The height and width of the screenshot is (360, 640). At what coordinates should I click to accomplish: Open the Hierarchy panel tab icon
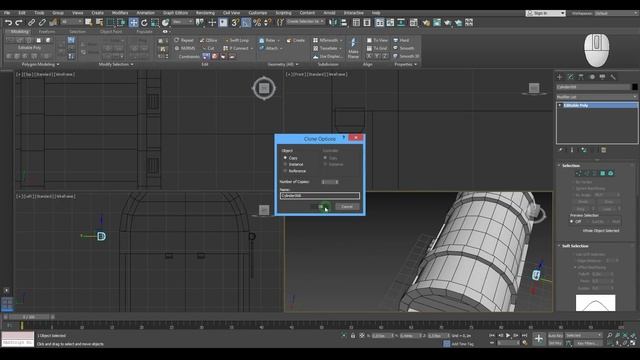pos(581,77)
